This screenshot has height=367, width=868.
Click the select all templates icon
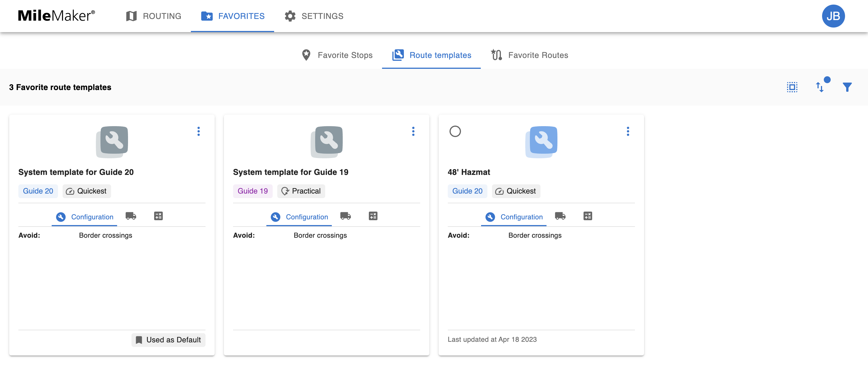(792, 87)
